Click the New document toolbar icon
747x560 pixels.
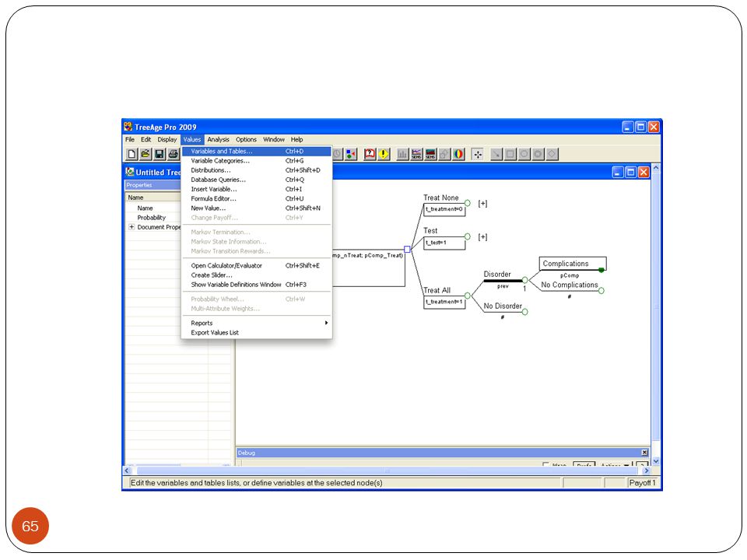132,154
